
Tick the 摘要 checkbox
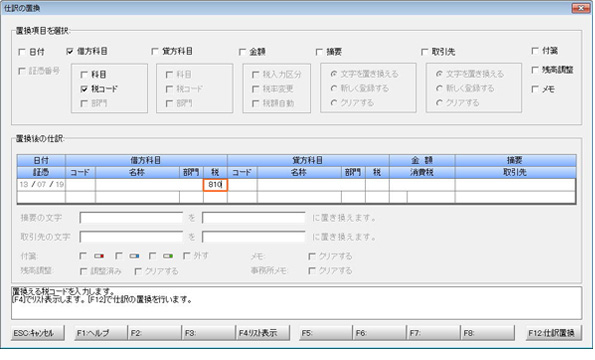pyautogui.click(x=319, y=52)
